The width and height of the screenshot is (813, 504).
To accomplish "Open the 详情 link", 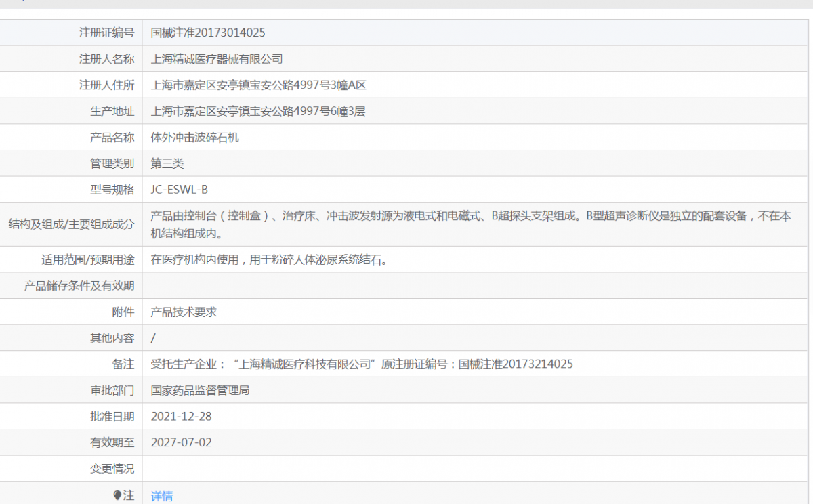I will coord(162,496).
